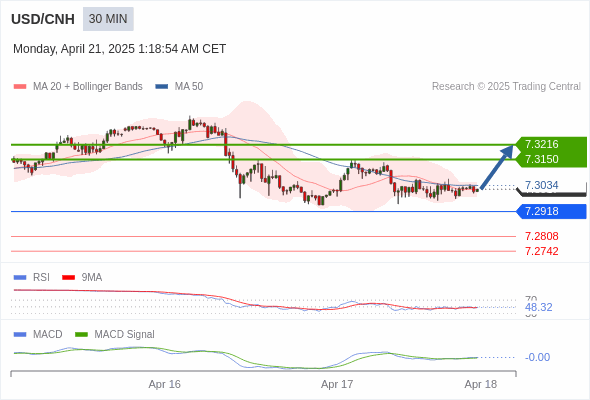Click the 7.2742 red support level

pyautogui.click(x=542, y=251)
